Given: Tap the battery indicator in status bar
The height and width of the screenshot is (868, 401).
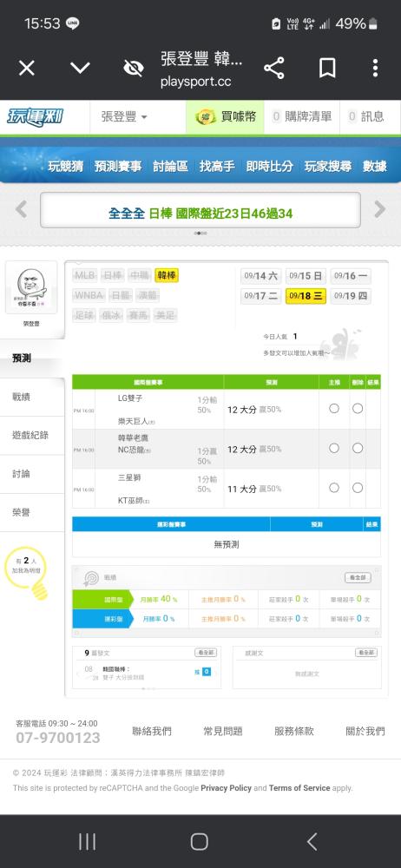Looking at the screenshot, I should point(374,23).
